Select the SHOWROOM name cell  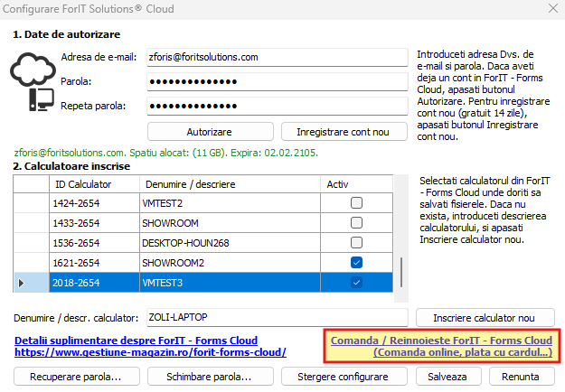(x=230, y=223)
